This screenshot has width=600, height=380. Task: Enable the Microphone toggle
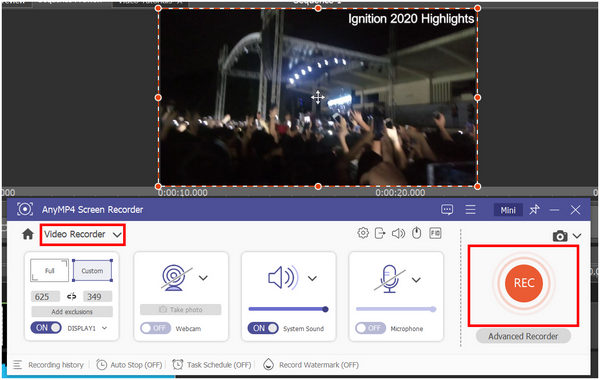point(370,328)
